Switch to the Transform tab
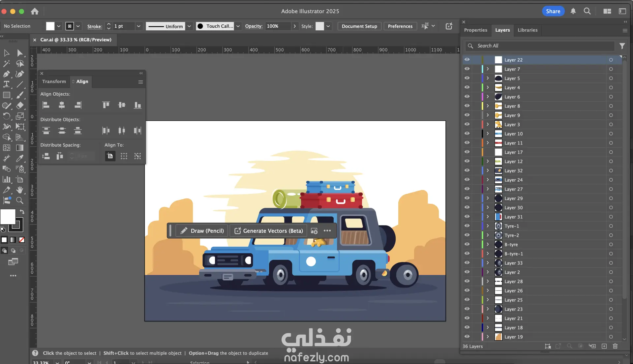The height and width of the screenshot is (364, 633). [54, 81]
